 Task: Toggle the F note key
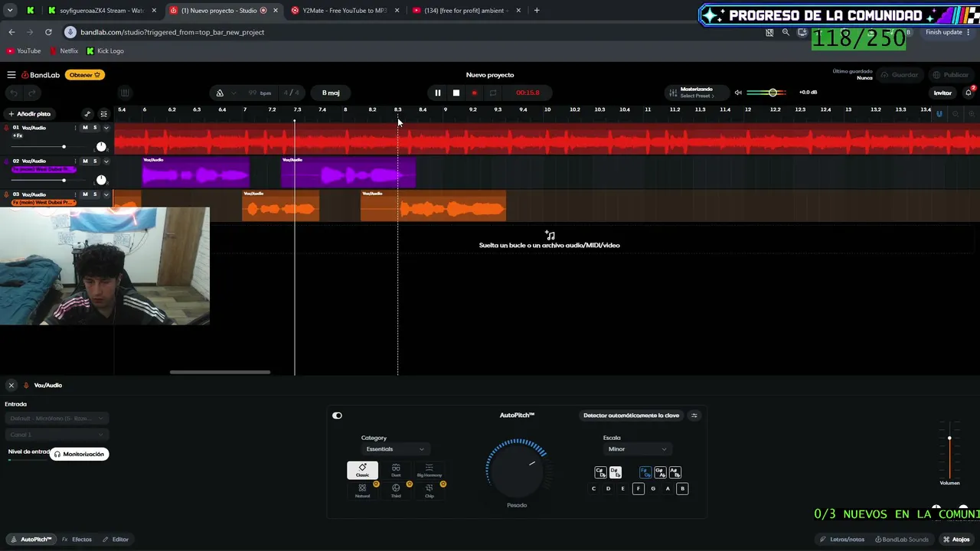click(638, 488)
